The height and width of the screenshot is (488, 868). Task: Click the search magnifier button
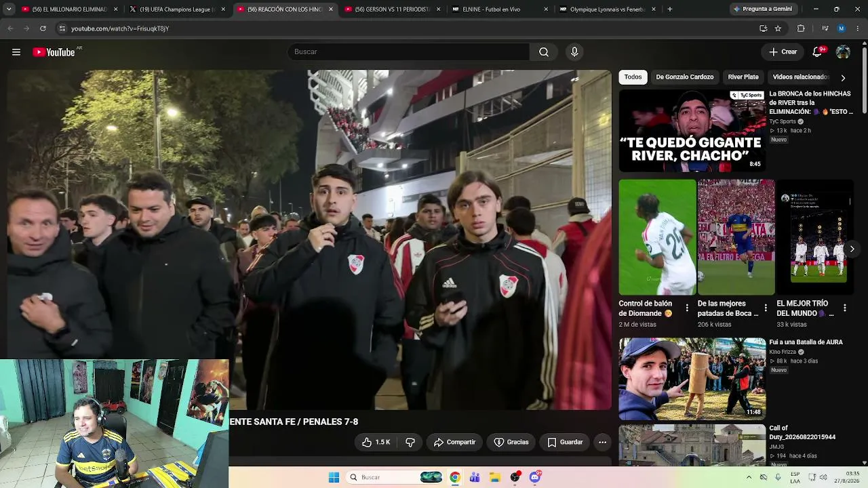click(x=544, y=52)
